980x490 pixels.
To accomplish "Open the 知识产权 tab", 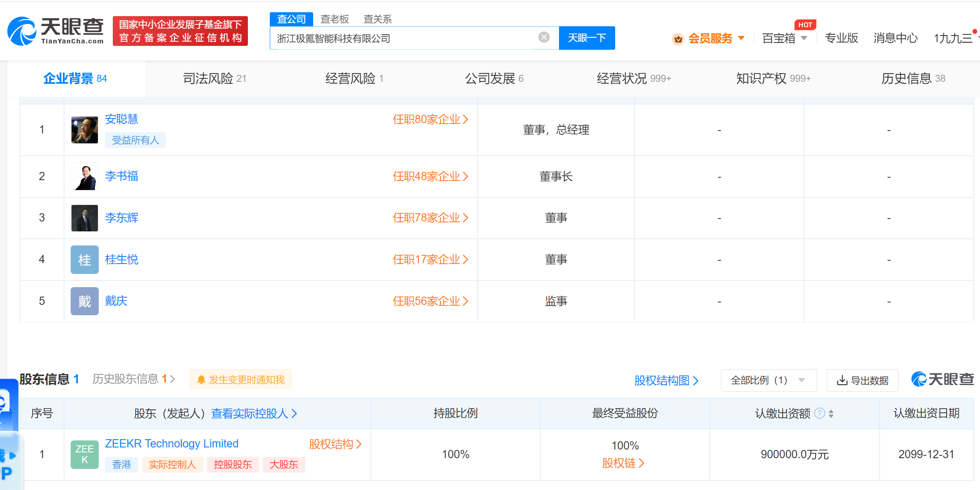I will pyautogui.click(x=773, y=78).
